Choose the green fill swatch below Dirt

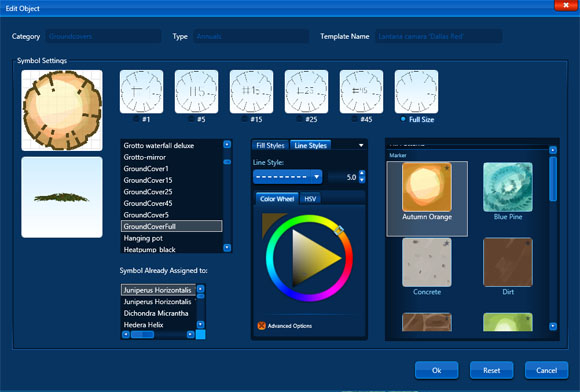[508, 322]
